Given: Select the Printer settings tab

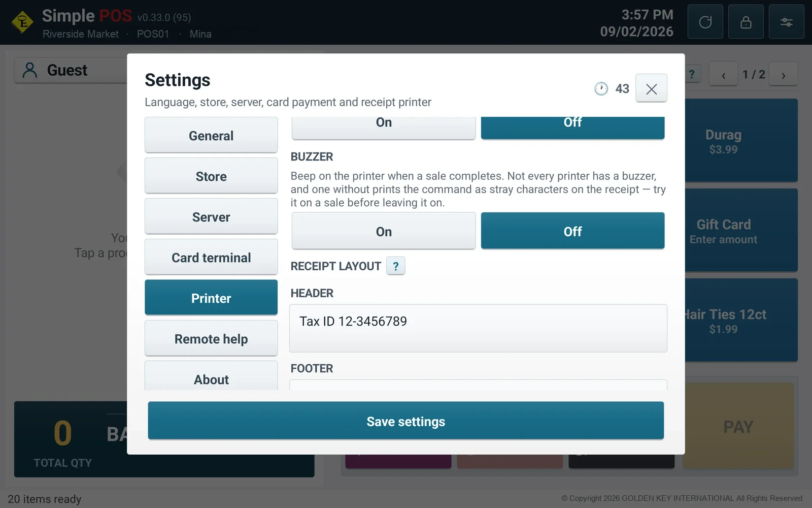Looking at the screenshot, I should point(211,298).
